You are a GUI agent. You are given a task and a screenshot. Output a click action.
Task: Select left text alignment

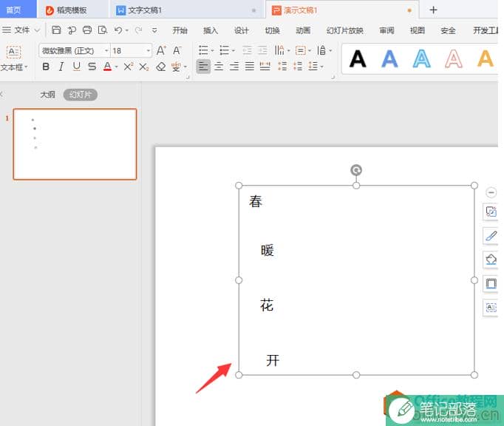click(x=203, y=67)
